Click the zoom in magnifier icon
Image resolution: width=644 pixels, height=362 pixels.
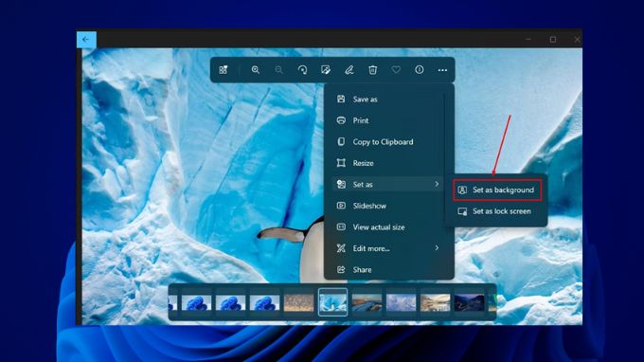(x=256, y=70)
